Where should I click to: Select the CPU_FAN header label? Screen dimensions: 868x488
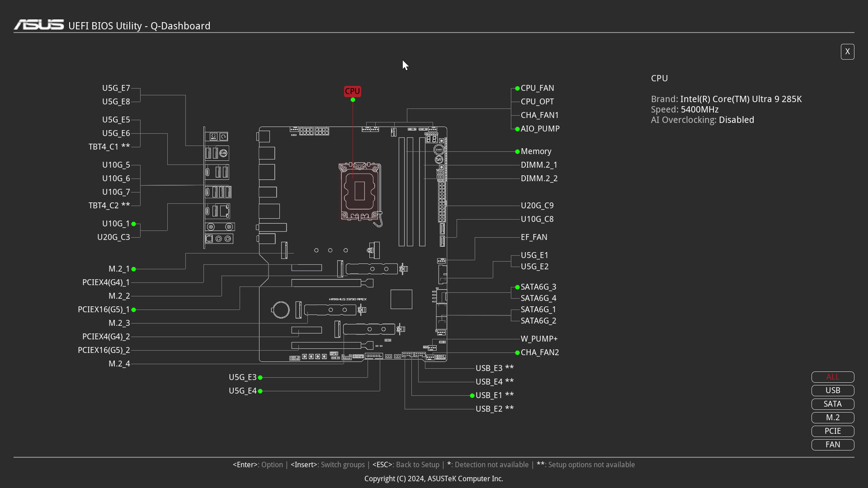tap(537, 88)
